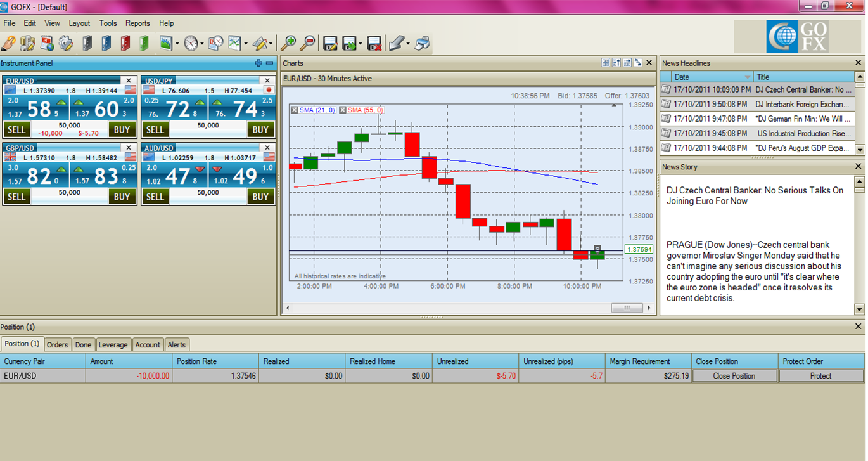This screenshot has height=461, width=868.
Task: Sell EUR/USD using the SELL button
Action: tap(16, 129)
